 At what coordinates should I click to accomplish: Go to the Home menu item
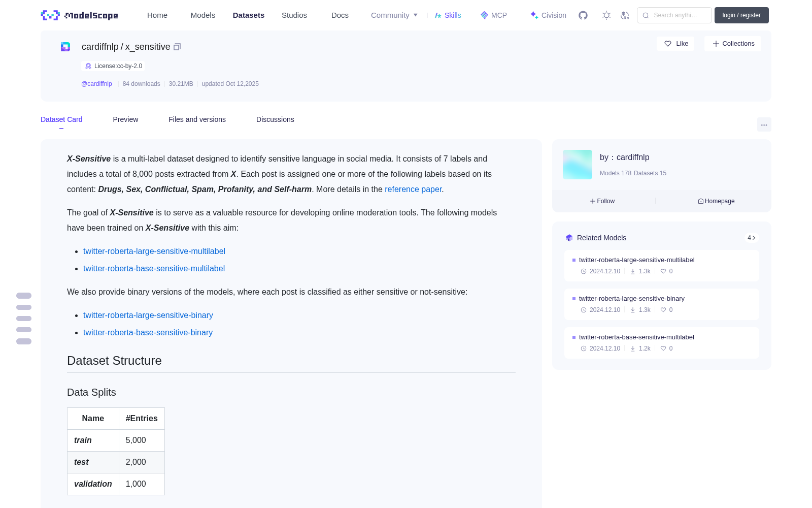pyautogui.click(x=157, y=15)
